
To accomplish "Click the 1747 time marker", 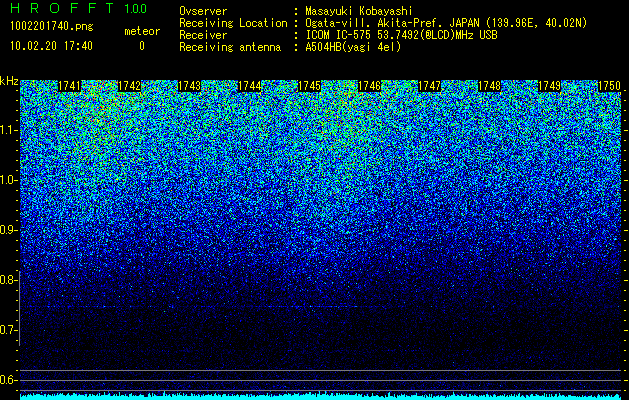I will coord(429,86).
